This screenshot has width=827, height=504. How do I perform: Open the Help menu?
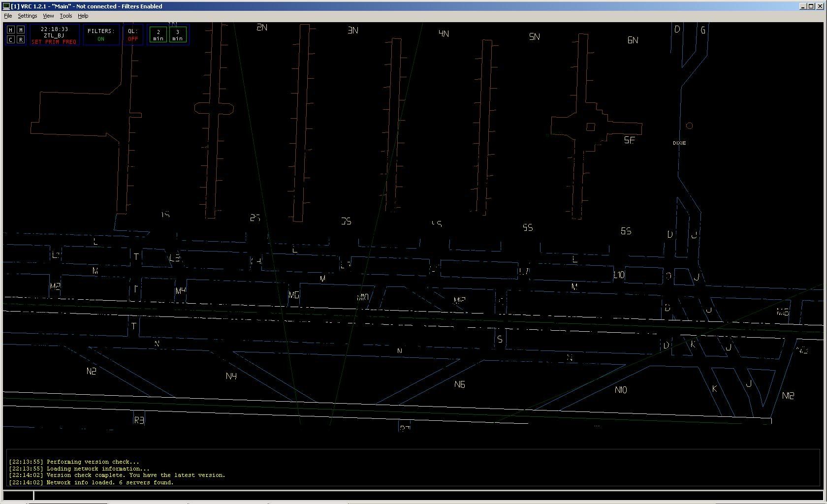point(83,16)
